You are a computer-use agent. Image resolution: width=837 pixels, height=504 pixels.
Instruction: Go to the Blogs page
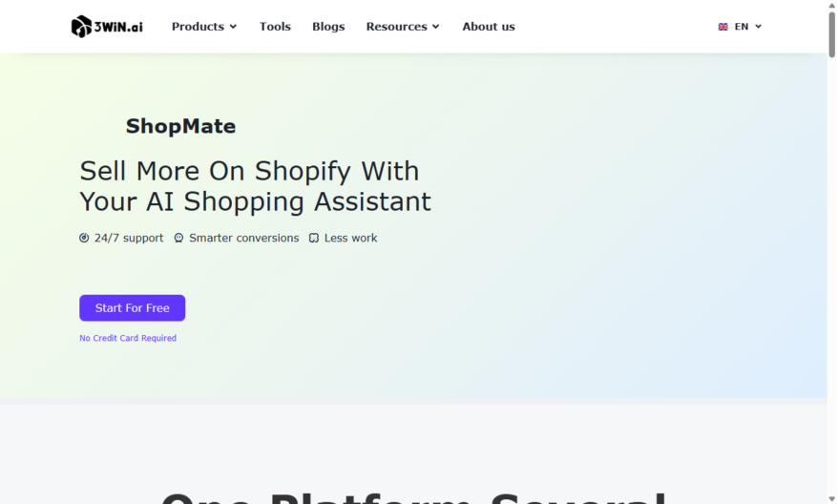(x=328, y=27)
